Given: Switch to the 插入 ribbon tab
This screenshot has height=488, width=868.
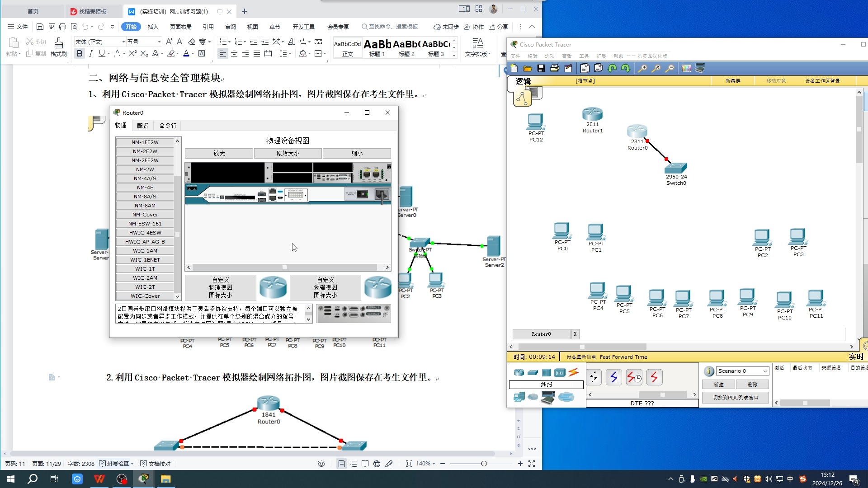Looking at the screenshot, I should (x=153, y=27).
